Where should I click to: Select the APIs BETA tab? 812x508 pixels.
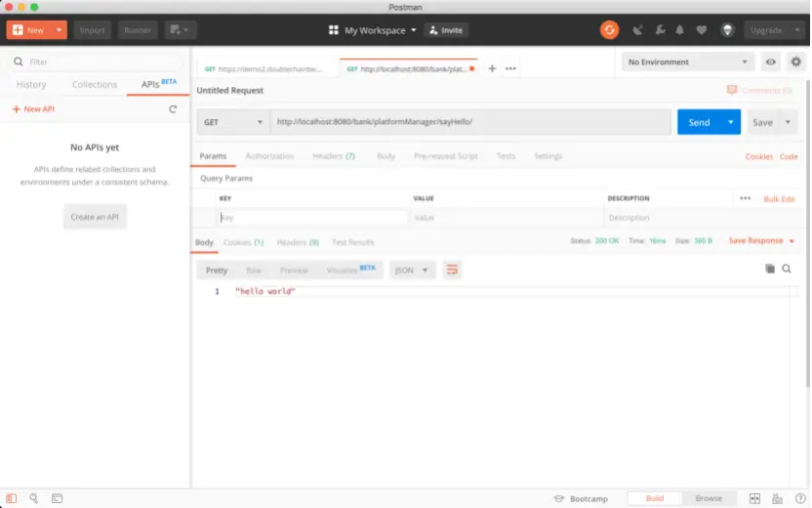tap(158, 84)
